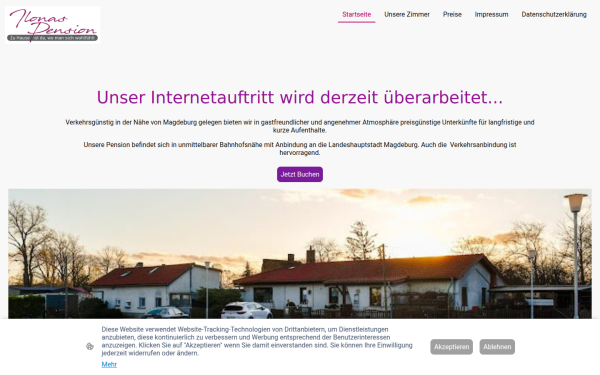Click heading "Unser Internetauftritt wird derzeit überarbeitet..."
This screenshot has height=375, width=600.
[300, 98]
